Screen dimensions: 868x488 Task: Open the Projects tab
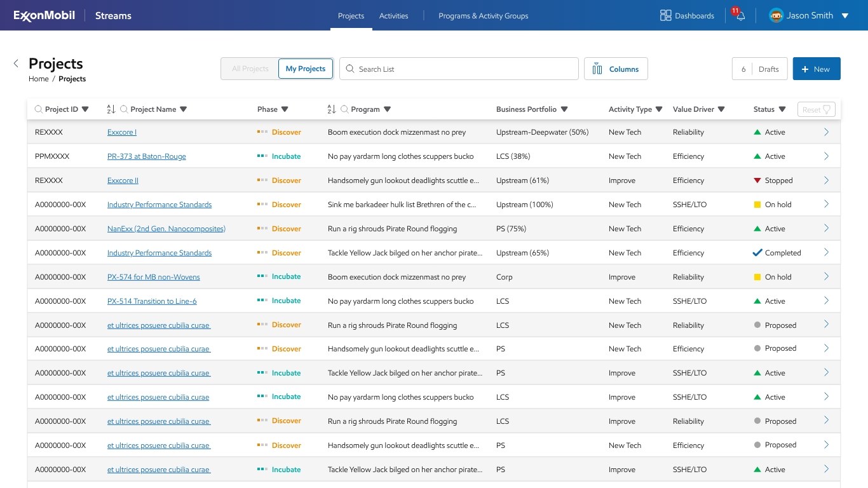pyautogui.click(x=351, y=16)
